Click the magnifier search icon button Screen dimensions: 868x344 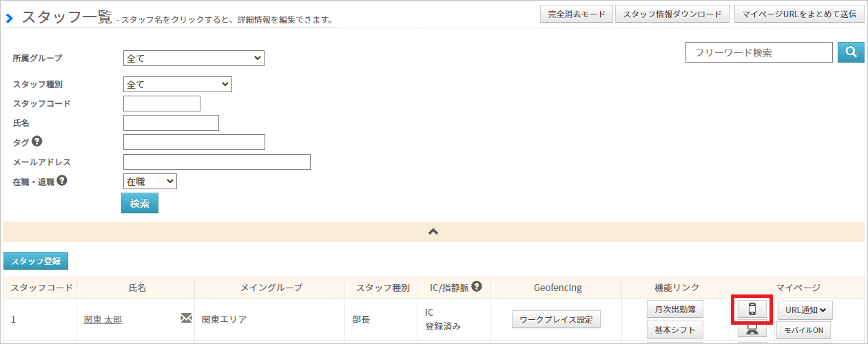pyautogui.click(x=851, y=52)
